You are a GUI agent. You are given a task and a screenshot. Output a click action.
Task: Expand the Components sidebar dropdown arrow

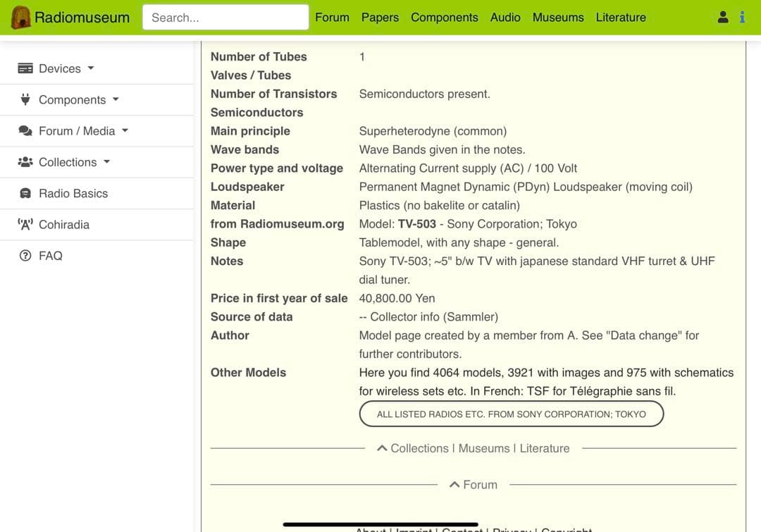tap(116, 99)
